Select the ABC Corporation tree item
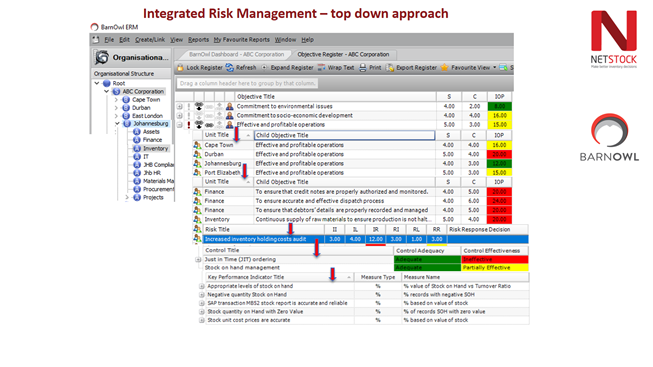 (x=143, y=91)
